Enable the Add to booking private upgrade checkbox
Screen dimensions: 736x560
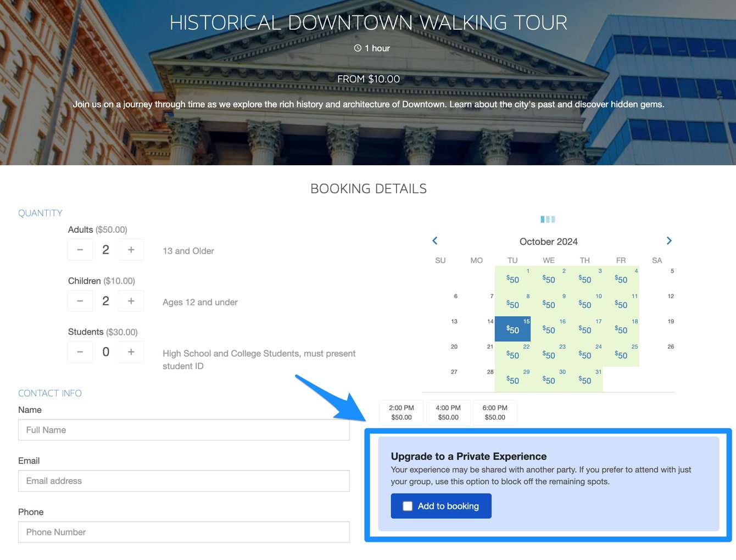pyautogui.click(x=408, y=506)
